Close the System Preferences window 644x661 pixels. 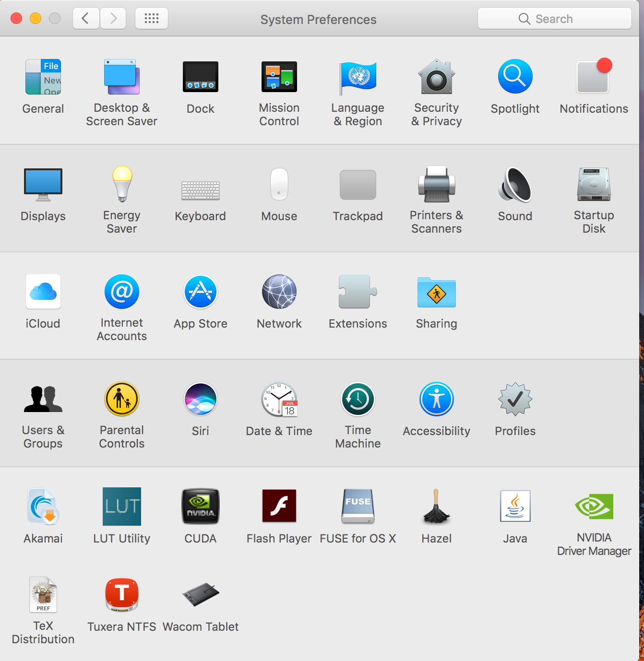(16, 18)
